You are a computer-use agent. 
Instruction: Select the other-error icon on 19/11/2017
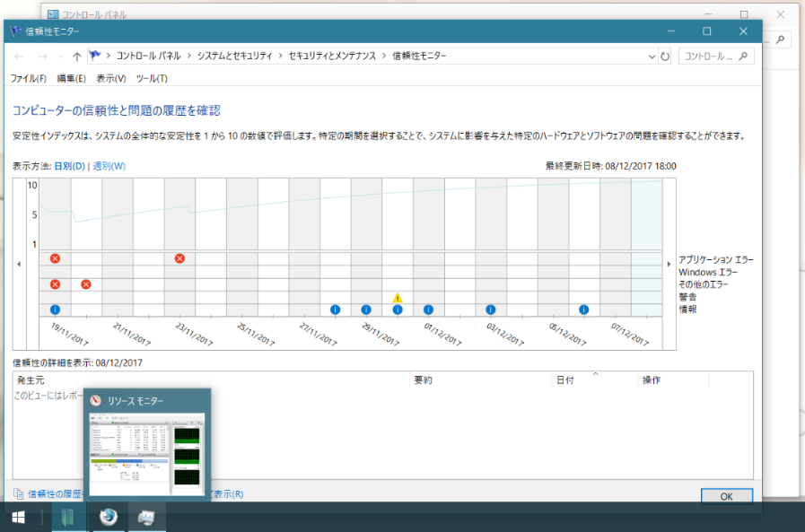(x=55, y=284)
